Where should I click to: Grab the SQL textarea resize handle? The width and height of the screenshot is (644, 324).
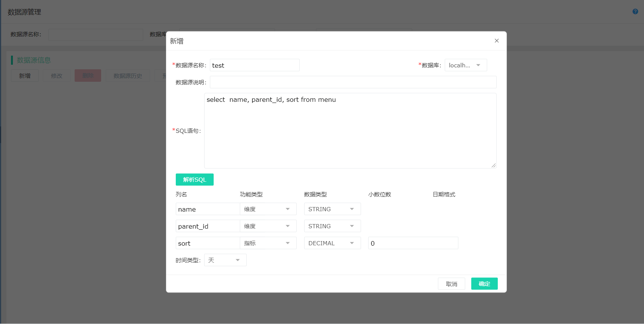494,165
